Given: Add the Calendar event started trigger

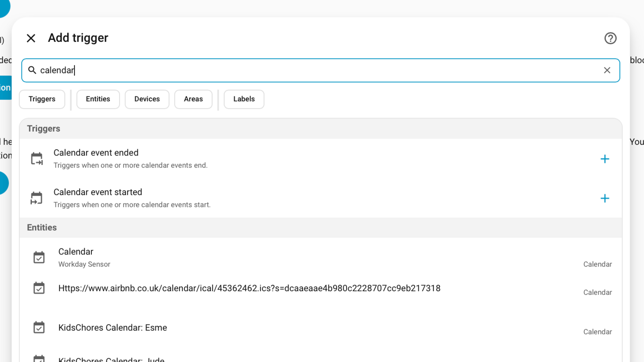Looking at the screenshot, I should 605,198.
